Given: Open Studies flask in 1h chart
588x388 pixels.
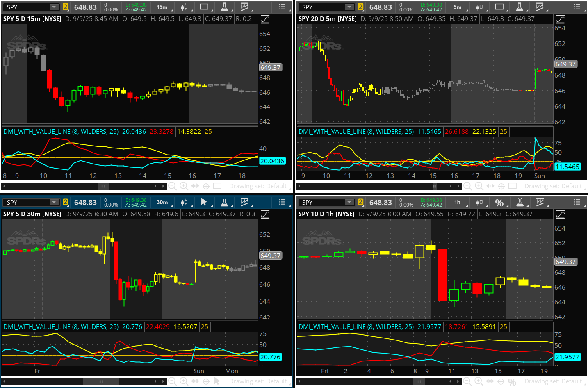Looking at the screenshot, I should click(x=520, y=202).
